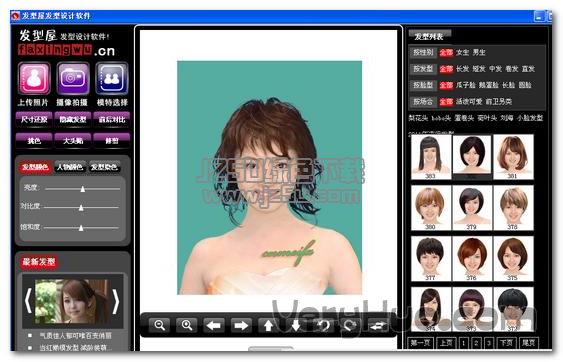Open the 模特选择 model selection icon
Screen dimensions: 563x362
(112, 78)
